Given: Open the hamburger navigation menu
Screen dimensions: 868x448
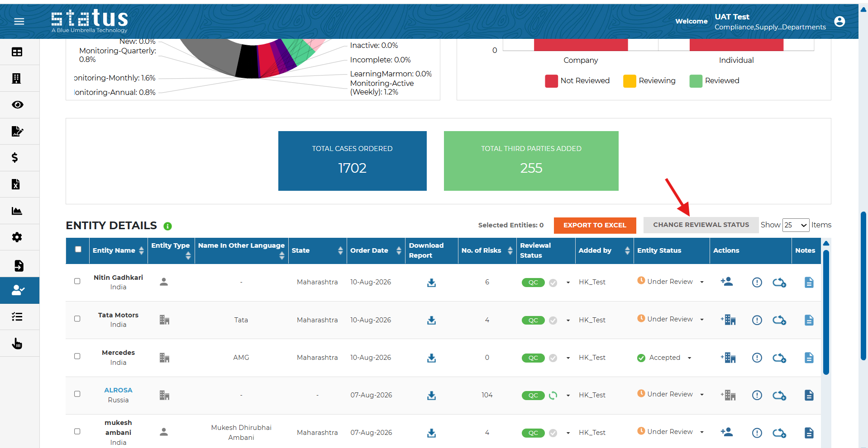Looking at the screenshot, I should [x=19, y=21].
